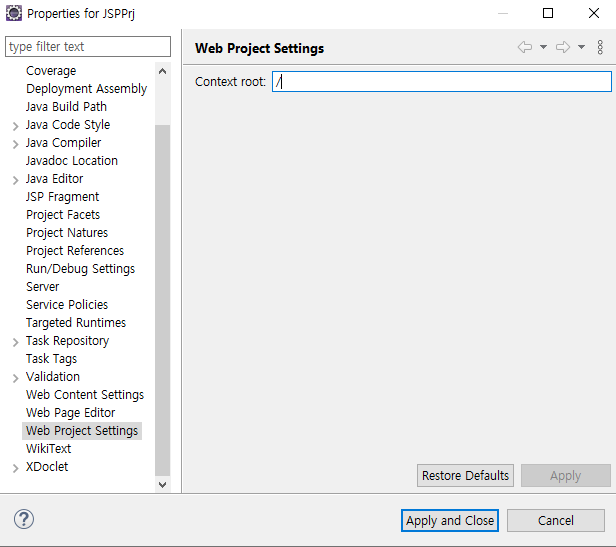Maximize the Properties window
Viewport: 616px width, 547px height.
548,13
